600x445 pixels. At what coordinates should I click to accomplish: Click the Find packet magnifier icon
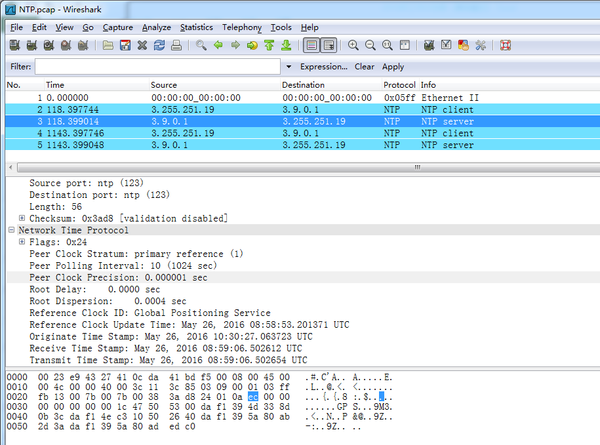point(202,45)
